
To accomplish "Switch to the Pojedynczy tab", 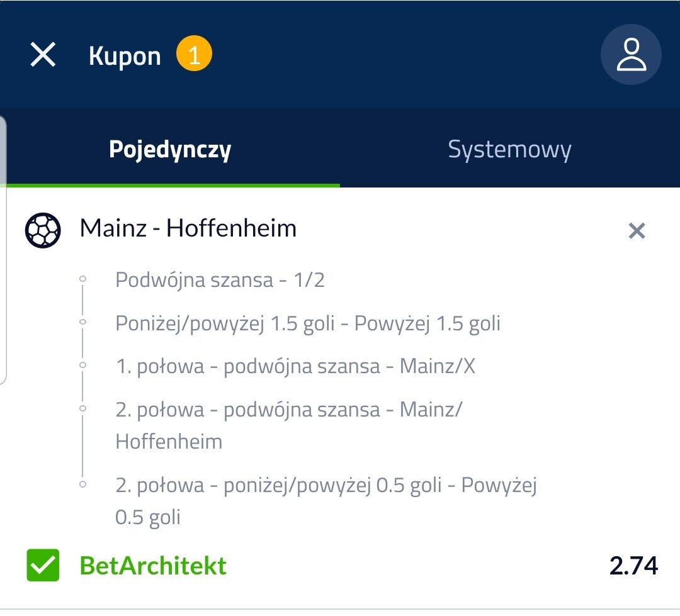I will coord(170,150).
